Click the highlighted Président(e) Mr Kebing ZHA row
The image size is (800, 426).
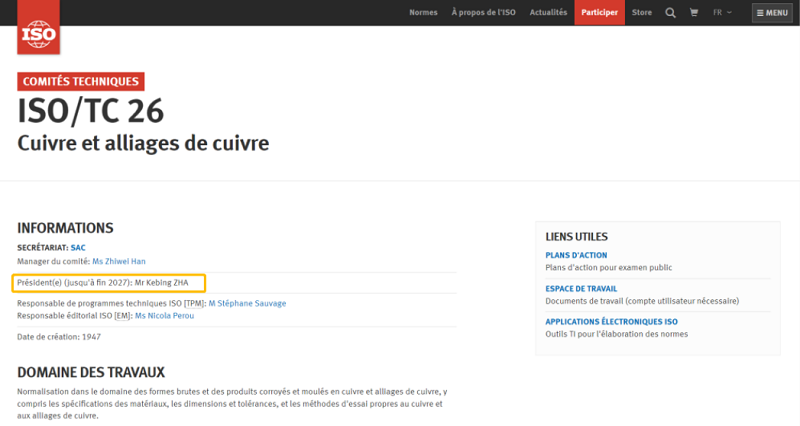109,283
